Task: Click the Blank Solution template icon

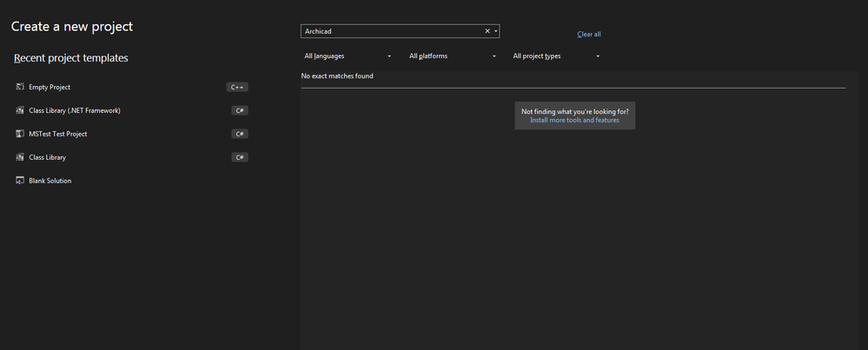Action: 19,181
